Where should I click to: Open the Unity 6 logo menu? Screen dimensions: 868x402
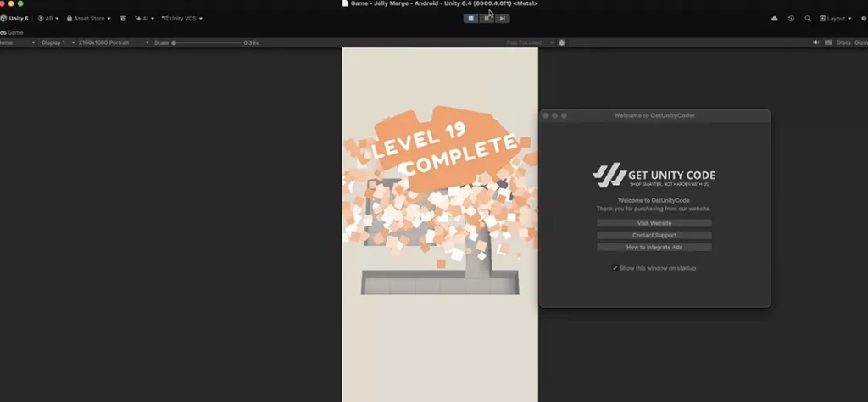click(14, 19)
